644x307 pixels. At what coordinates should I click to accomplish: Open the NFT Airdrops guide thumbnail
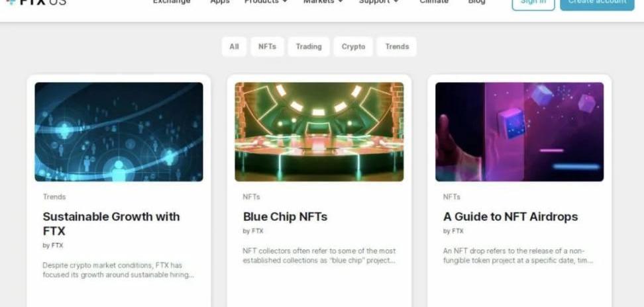tap(519, 132)
